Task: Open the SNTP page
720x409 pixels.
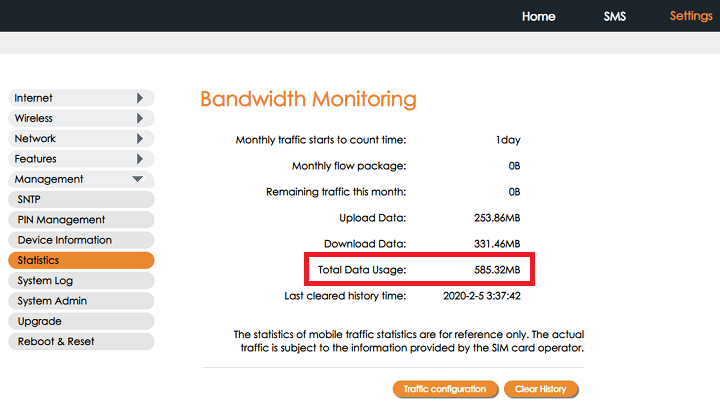Action: 81,199
